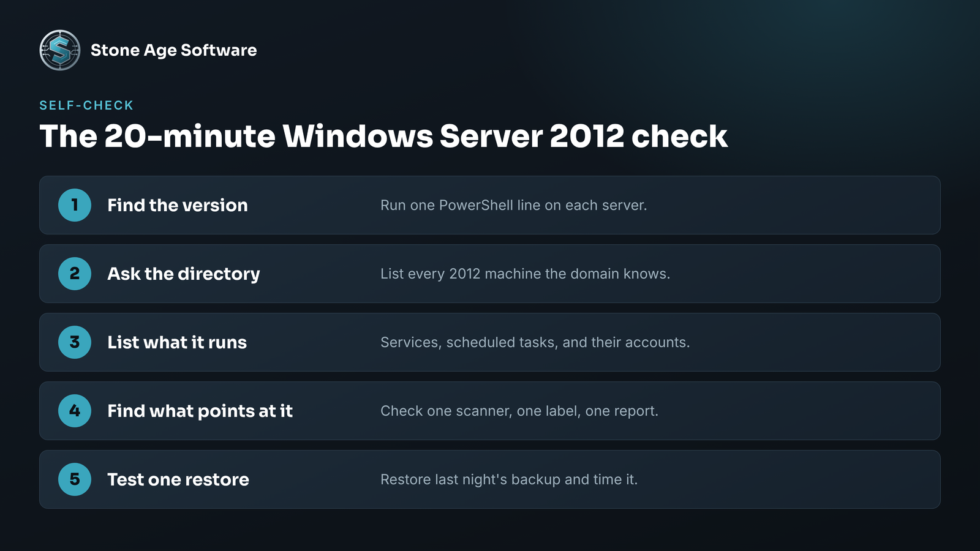
Task: Click 'Run one PowerShell line on each server.'
Action: 513,205
